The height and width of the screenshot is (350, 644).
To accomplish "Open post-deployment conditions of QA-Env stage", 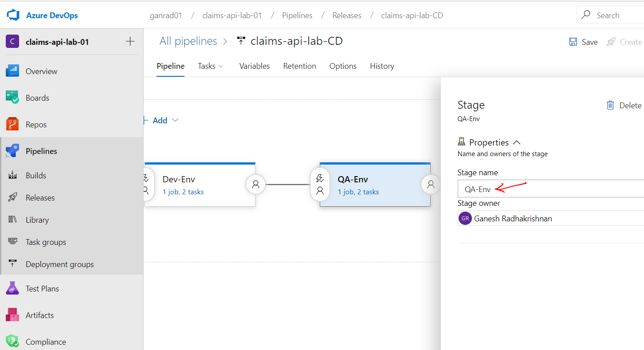I will (431, 185).
